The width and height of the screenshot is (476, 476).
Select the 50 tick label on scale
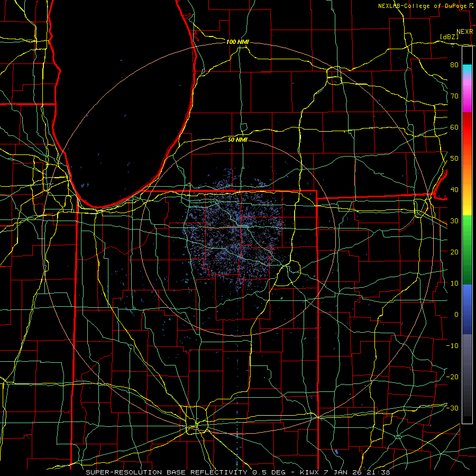click(454, 159)
